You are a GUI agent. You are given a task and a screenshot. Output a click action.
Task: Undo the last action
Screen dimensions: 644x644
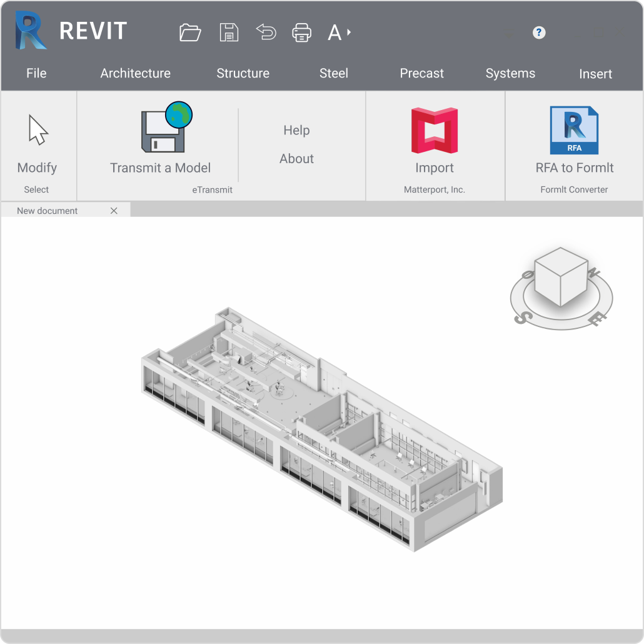point(266,33)
